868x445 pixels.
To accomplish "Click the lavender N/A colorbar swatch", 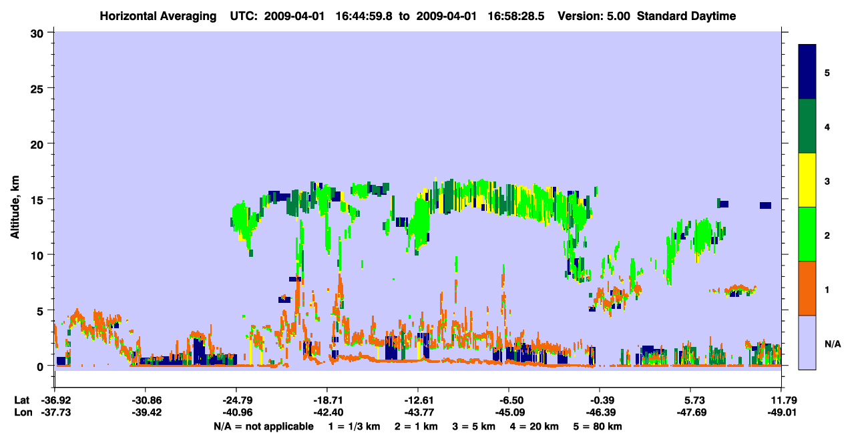I will pos(807,342).
